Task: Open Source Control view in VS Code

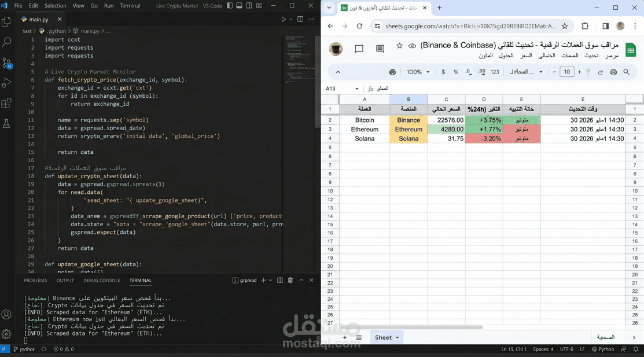Action: (6, 62)
